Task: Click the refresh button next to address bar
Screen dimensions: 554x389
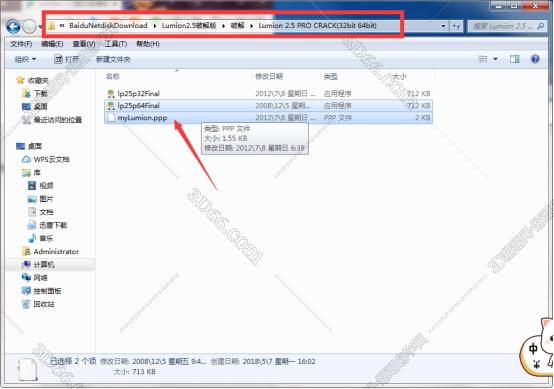Action: 456,26
